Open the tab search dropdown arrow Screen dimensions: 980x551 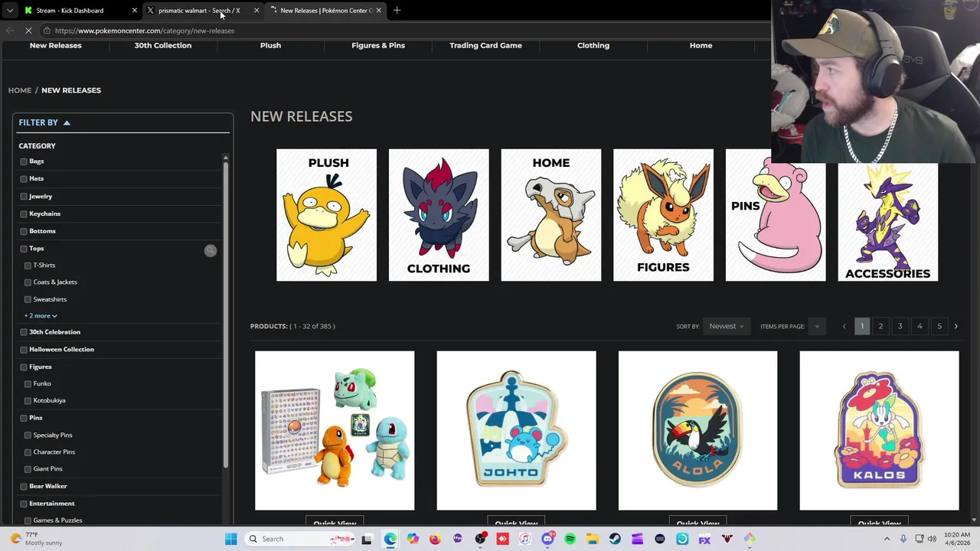coord(10,11)
